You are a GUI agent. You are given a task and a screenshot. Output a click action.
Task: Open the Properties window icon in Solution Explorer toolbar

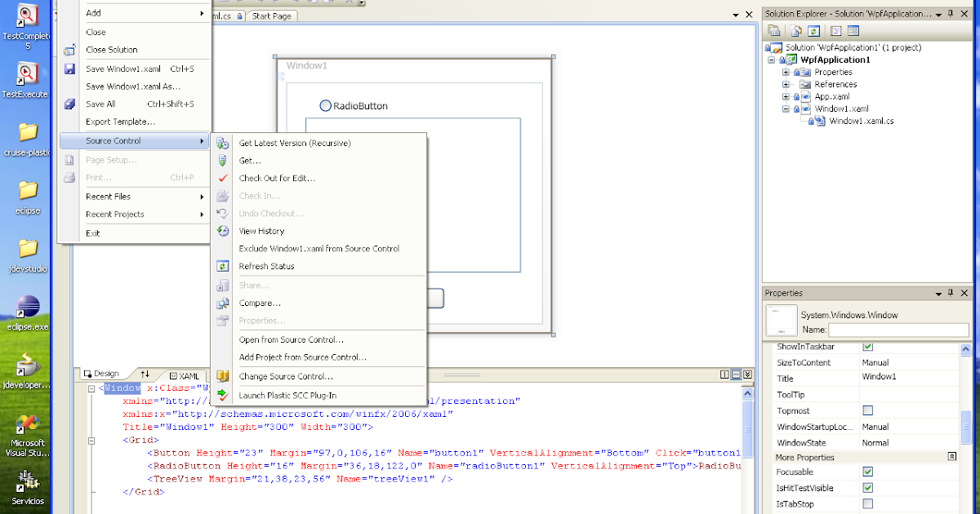773,30
